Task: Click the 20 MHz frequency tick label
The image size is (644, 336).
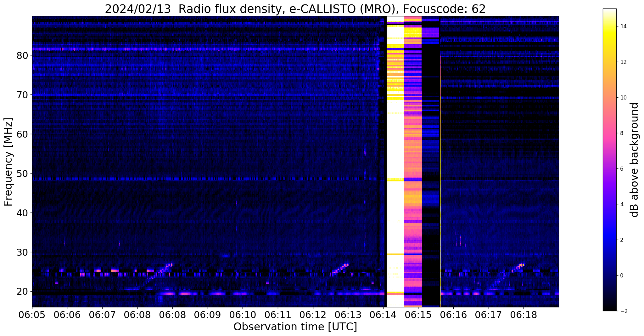Action: click(x=22, y=292)
